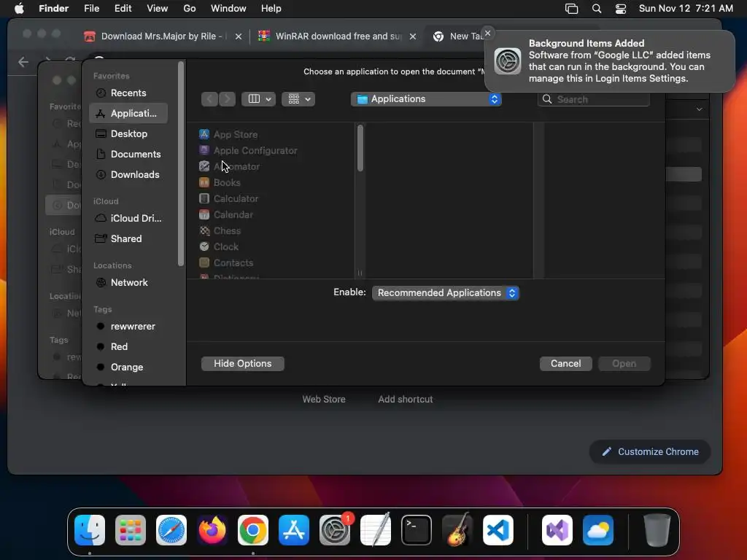Image resolution: width=747 pixels, height=560 pixels.
Task: Open the group-by grid dropdown
Action: (298, 99)
